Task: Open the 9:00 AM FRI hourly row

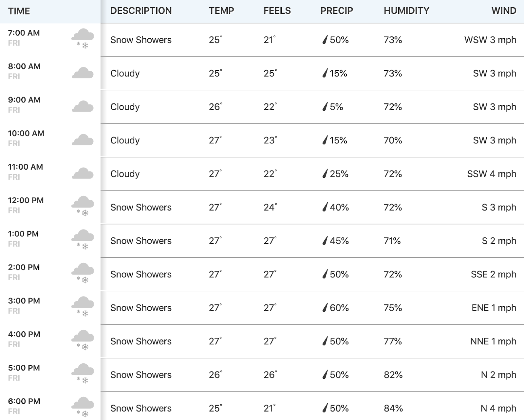Action: pyautogui.click(x=262, y=107)
